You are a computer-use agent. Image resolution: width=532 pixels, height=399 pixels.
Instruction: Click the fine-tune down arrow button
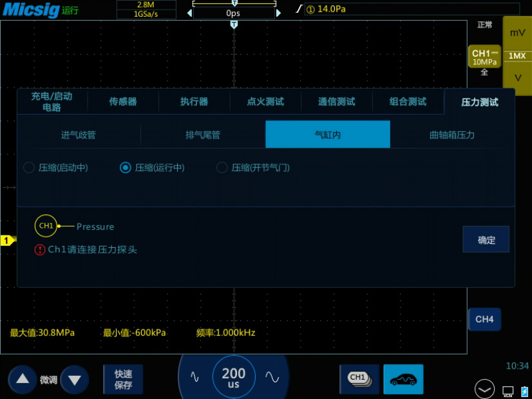74,379
